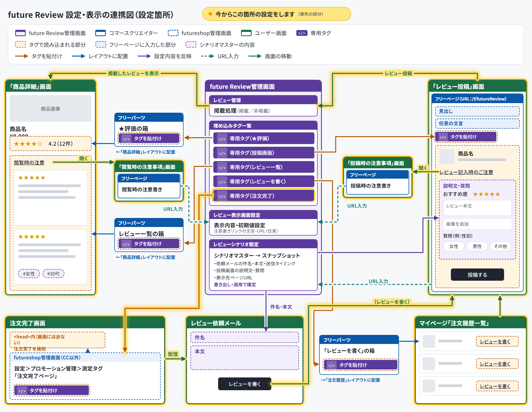Click 閲覧時の注意書き free page box
Viewport: 532px width, 412px height.
click(x=149, y=186)
